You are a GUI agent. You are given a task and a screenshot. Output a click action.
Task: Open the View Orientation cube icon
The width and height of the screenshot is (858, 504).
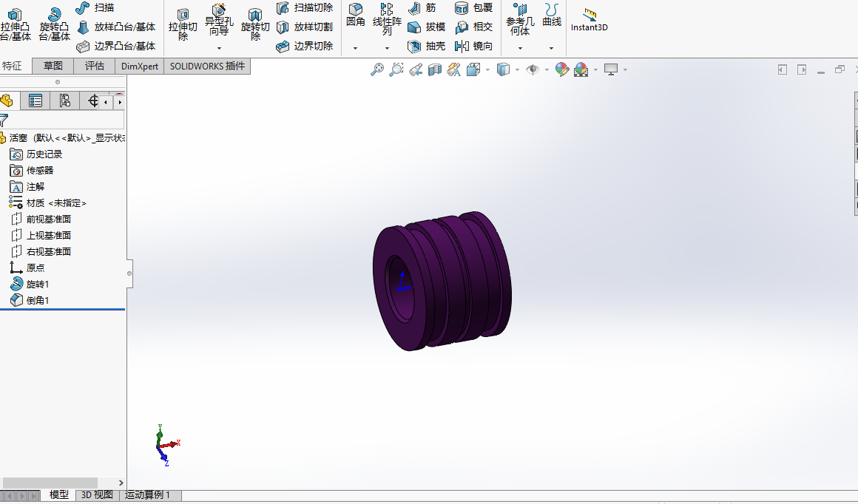coord(473,69)
